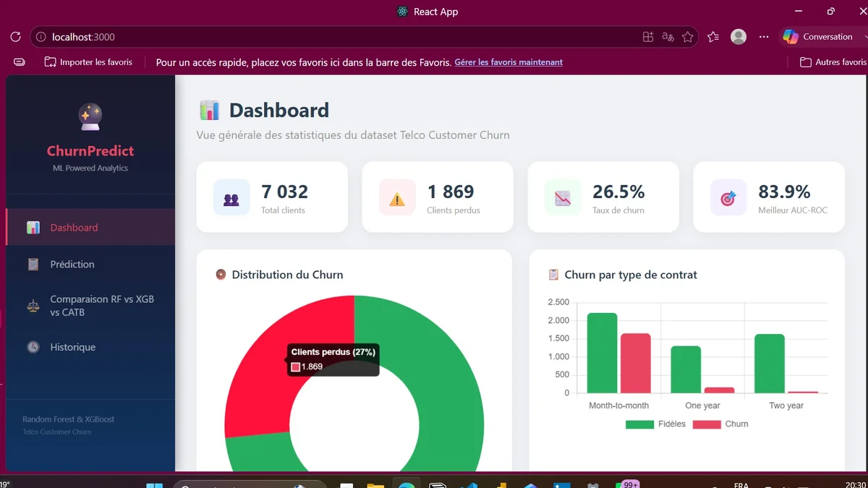Image resolution: width=868 pixels, height=488 pixels.
Task: View site information icon beside localhost
Action: tap(41, 37)
